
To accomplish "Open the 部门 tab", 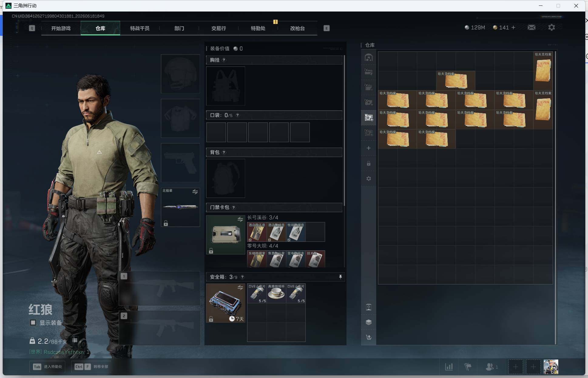I will pyautogui.click(x=179, y=28).
